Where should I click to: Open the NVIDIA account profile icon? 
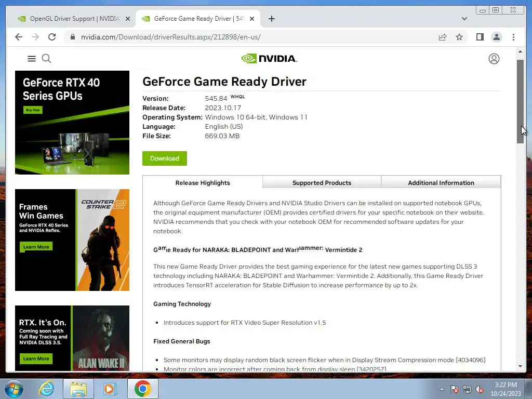(494, 59)
